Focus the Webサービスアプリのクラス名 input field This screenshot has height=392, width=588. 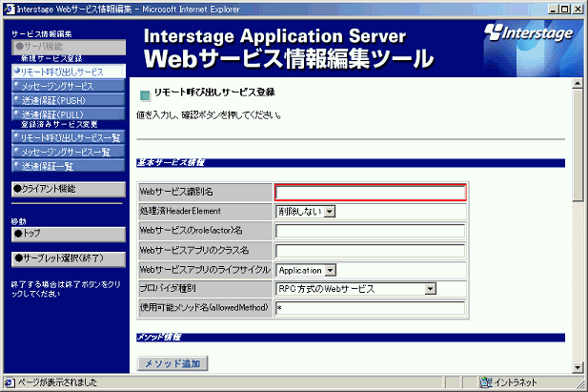(371, 251)
